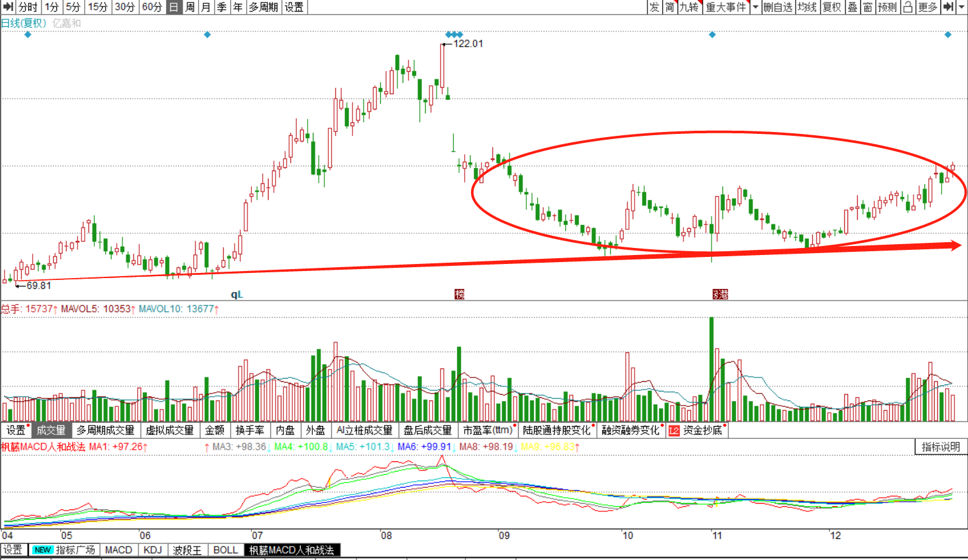The width and height of the screenshot is (968, 560).
Task: Switch to 月 monthly period
Action: pos(206,7)
